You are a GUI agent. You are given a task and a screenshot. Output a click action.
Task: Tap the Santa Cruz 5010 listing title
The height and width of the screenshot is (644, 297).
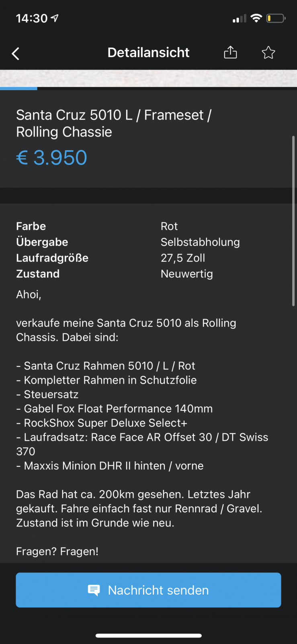click(x=114, y=123)
